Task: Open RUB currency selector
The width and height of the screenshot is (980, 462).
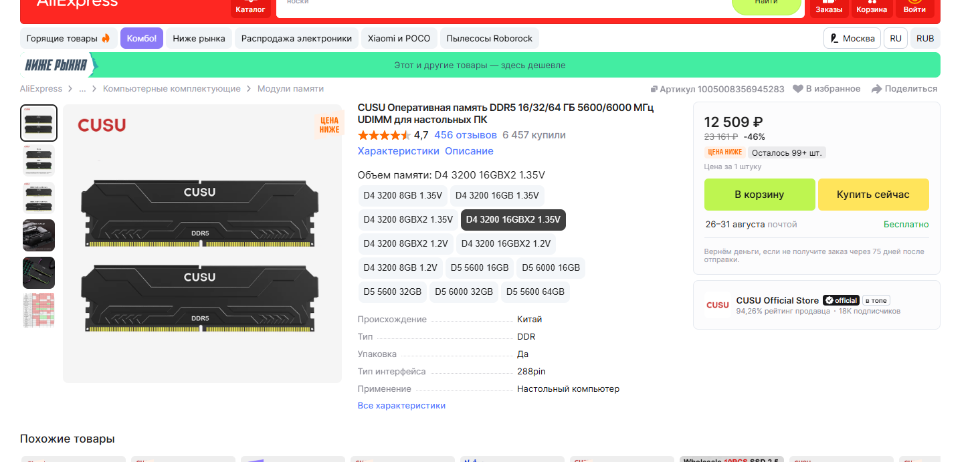Action: pyautogui.click(x=925, y=38)
